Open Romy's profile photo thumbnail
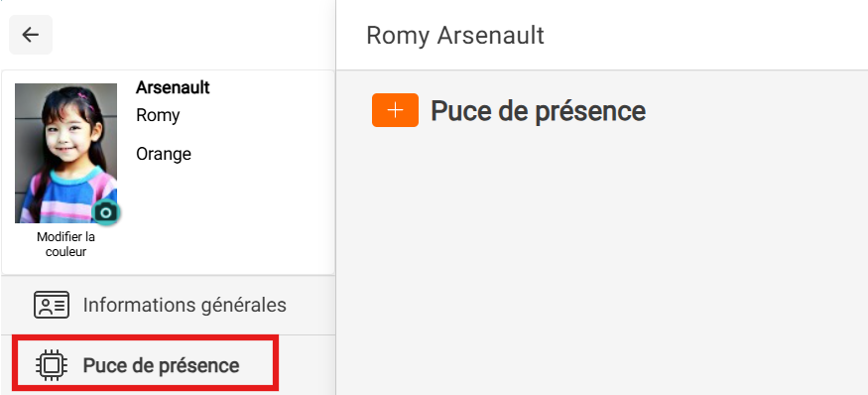The width and height of the screenshot is (868, 395). 65,154
